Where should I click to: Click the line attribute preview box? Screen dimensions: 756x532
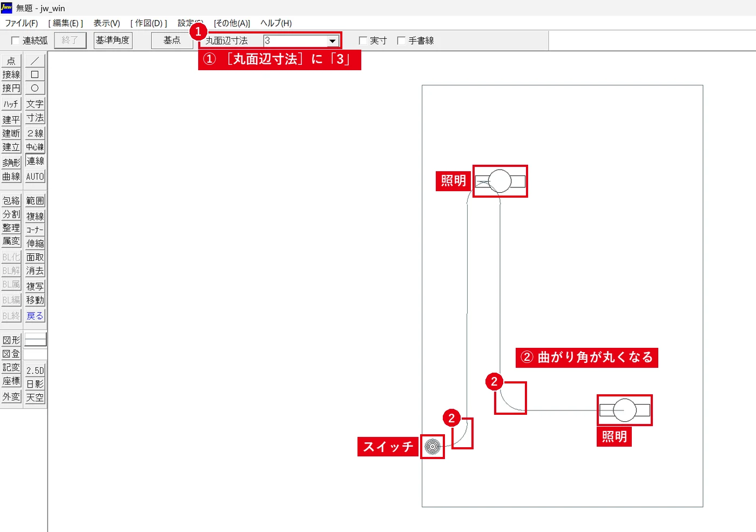pos(35,340)
